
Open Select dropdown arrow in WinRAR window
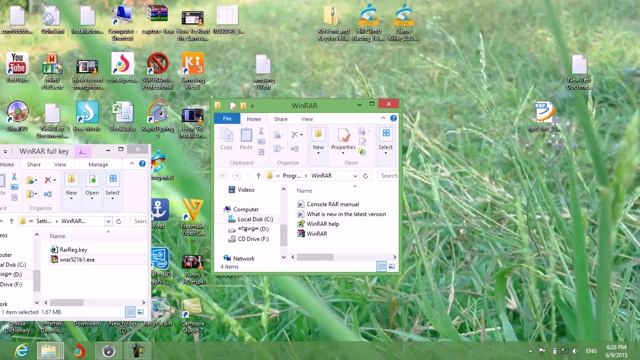[x=385, y=153]
